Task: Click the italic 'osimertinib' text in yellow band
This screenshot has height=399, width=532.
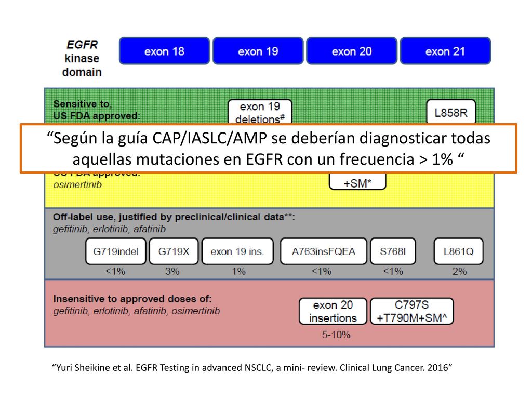Action: tap(77, 185)
